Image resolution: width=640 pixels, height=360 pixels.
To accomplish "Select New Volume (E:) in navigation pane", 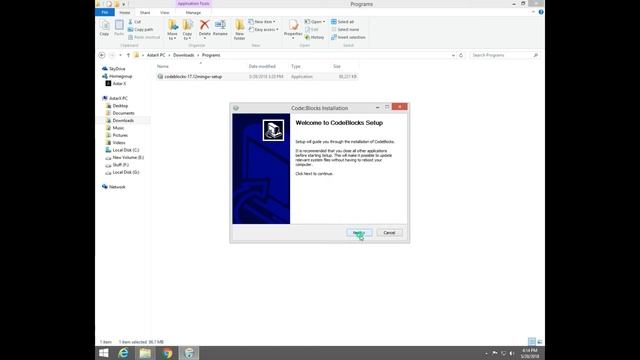I will coord(128,158).
